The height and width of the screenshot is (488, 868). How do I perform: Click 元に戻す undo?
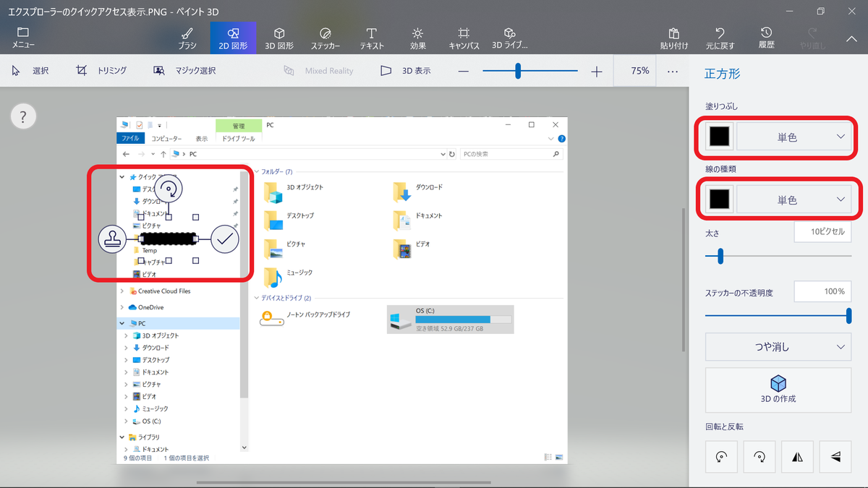pyautogui.click(x=720, y=38)
